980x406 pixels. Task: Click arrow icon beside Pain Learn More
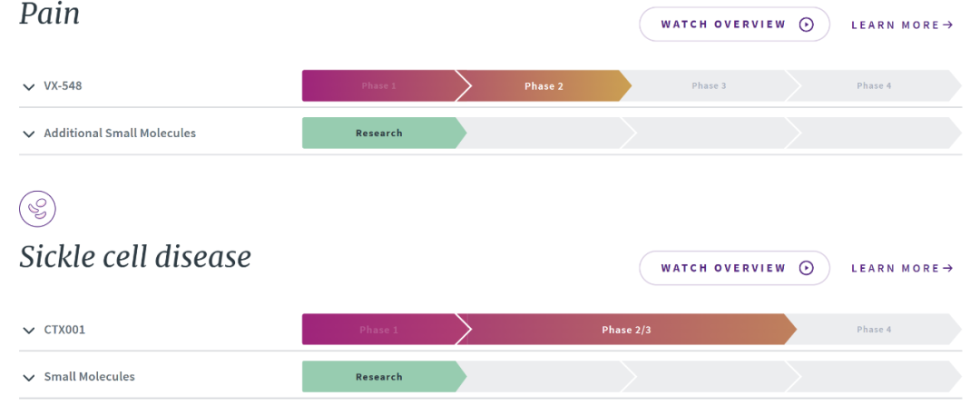point(948,25)
